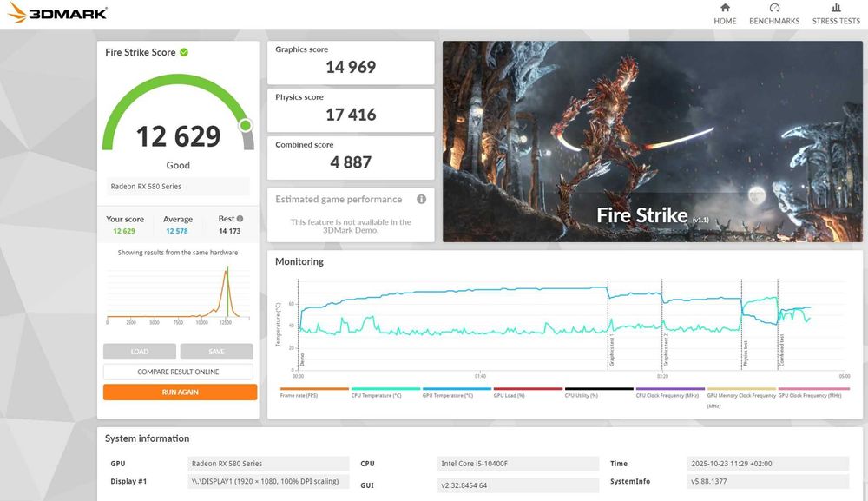Click the info icon next to Best

click(240, 219)
